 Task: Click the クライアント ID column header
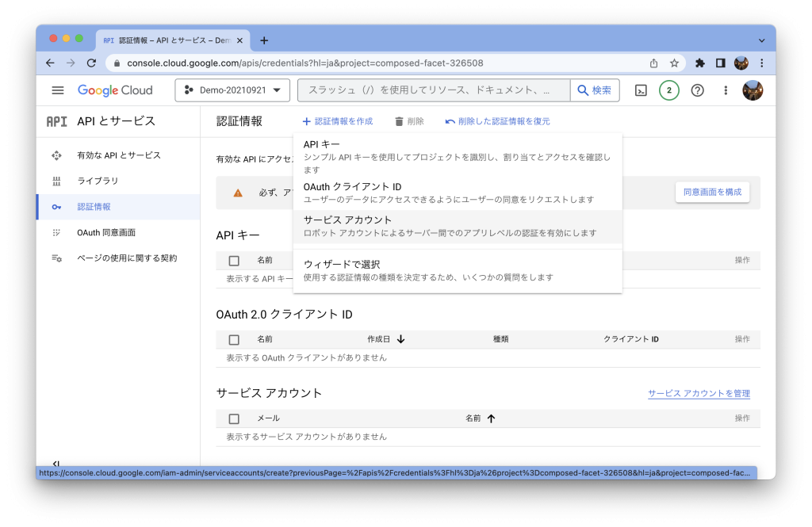click(630, 340)
